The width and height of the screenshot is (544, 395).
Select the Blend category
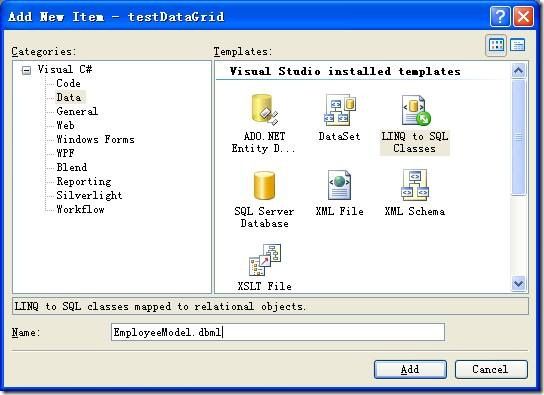71,167
